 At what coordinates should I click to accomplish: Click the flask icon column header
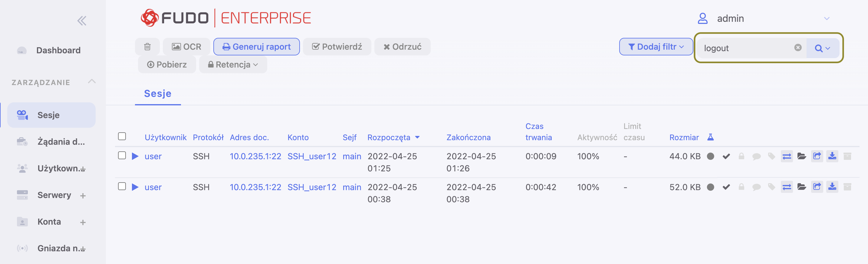click(x=710, y=137)
